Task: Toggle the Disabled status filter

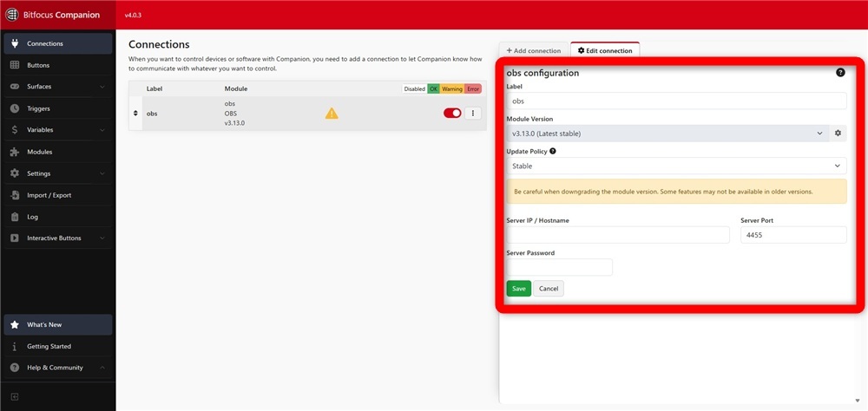Action: 414,88
